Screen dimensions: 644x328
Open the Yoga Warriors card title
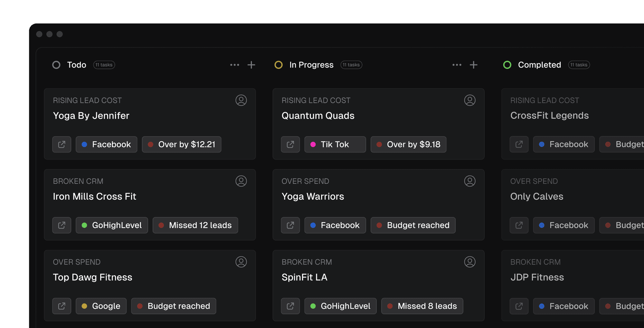[x=313, y=196]
